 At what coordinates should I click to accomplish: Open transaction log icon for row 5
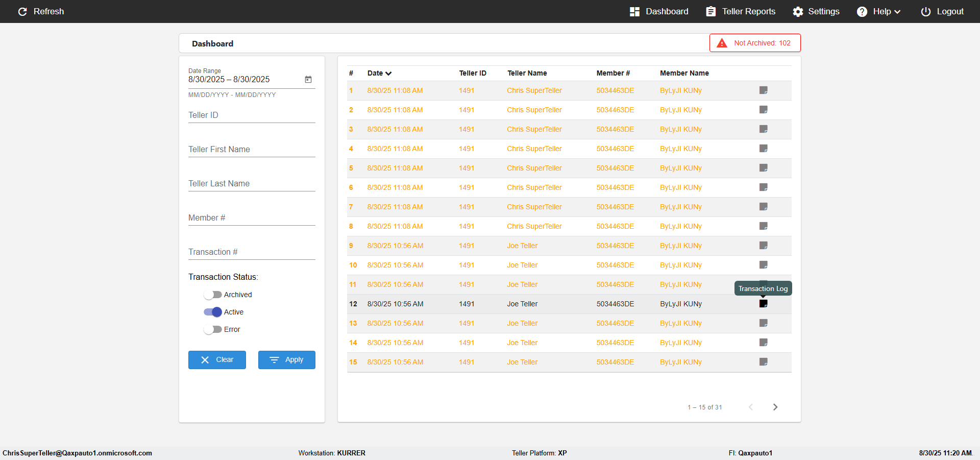point(763,168)
